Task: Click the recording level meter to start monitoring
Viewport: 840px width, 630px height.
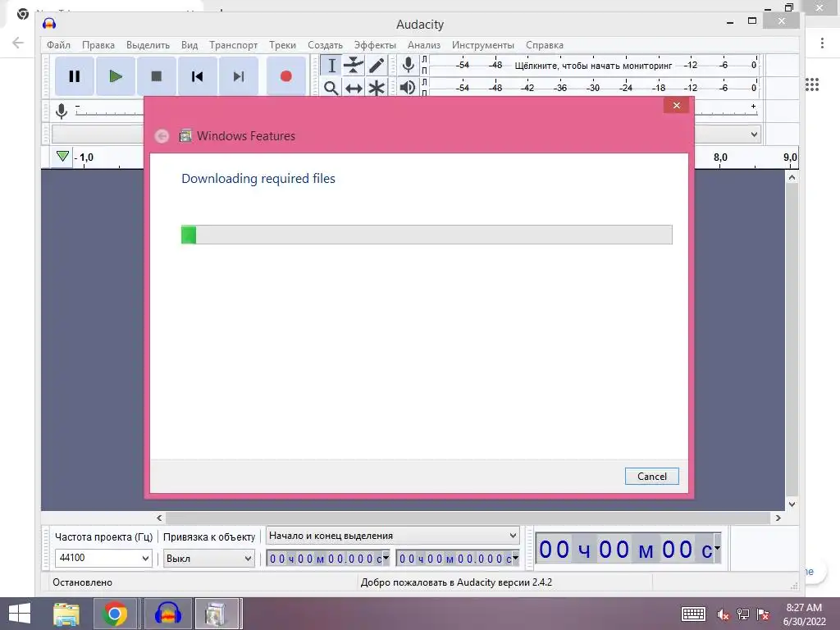Action: click(593, 66)
